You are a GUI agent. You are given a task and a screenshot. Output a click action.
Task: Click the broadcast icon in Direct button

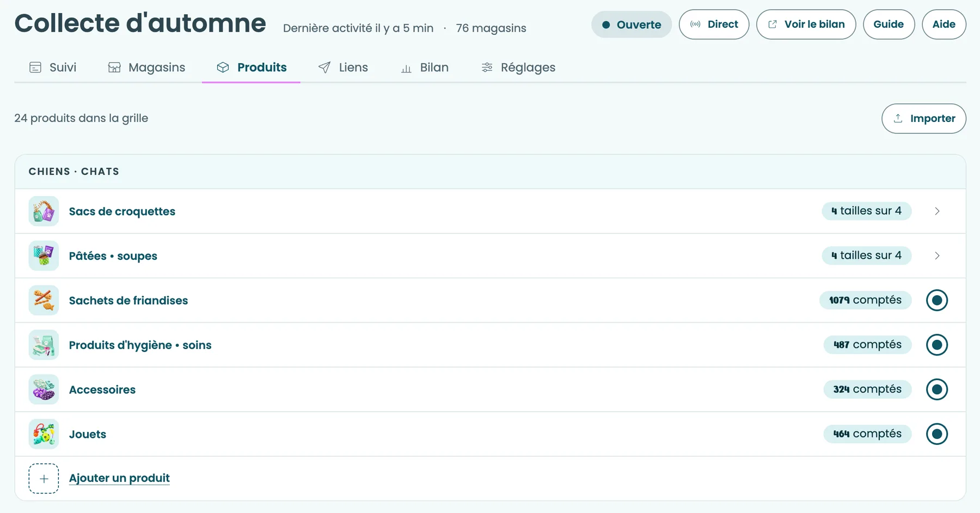coord(695,25)
